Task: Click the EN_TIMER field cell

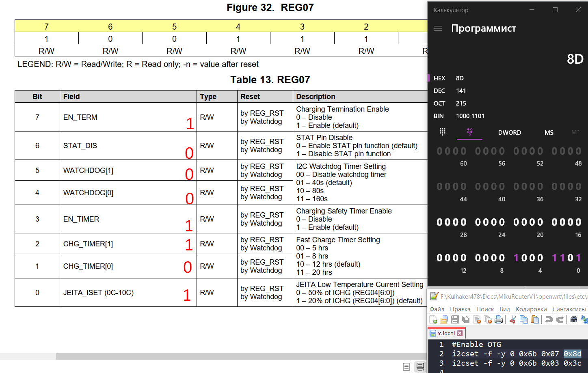Action: pos(128,219)
